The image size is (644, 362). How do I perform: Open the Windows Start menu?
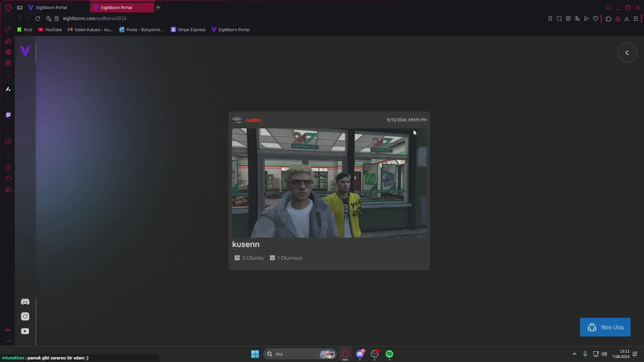coord(255,354)
